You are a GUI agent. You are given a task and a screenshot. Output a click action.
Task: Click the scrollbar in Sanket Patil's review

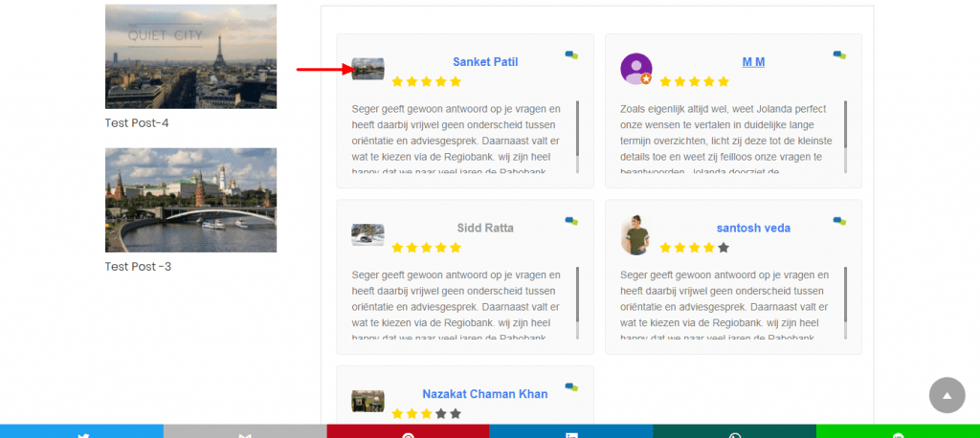(x=577, y=136)
